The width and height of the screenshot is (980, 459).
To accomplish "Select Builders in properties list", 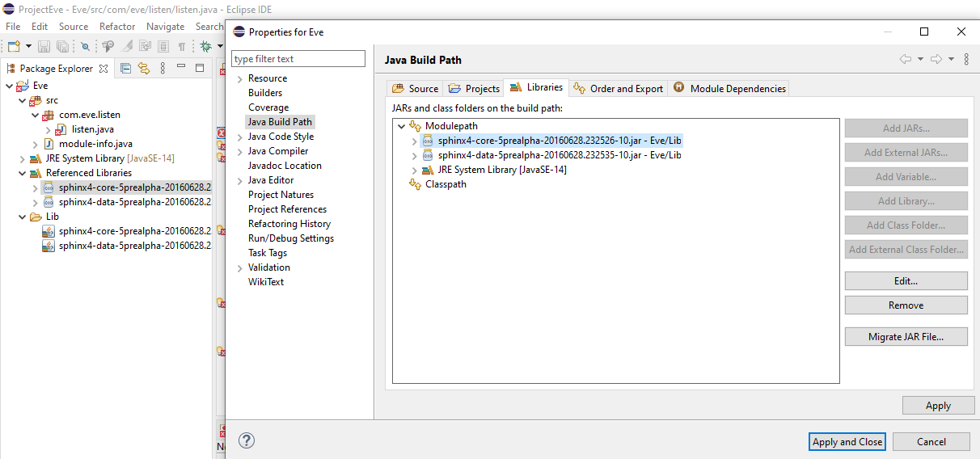I will click(265, 93).
